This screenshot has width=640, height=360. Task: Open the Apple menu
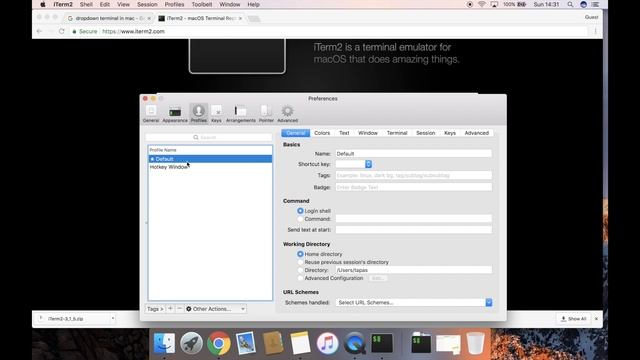[43, 4]
